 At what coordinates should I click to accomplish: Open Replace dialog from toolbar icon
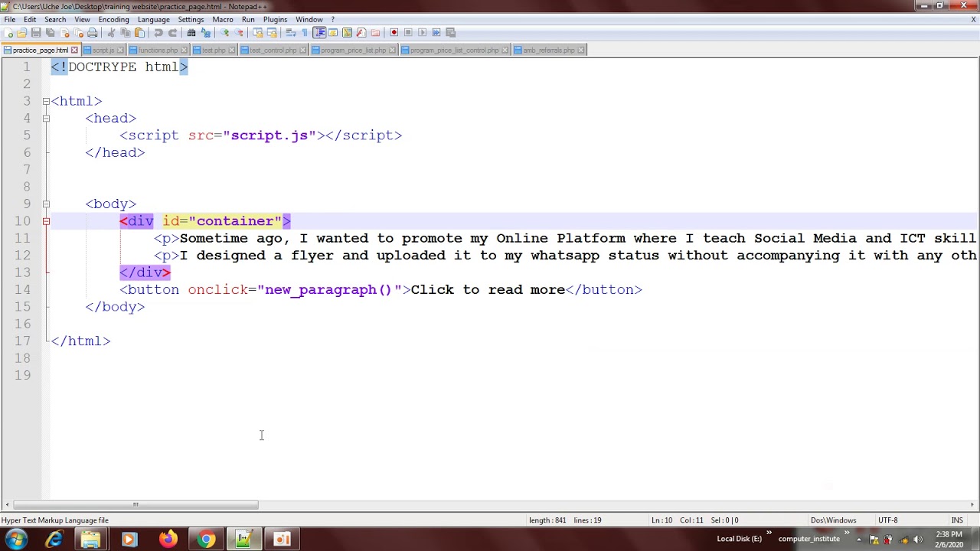tap(206, 32)
